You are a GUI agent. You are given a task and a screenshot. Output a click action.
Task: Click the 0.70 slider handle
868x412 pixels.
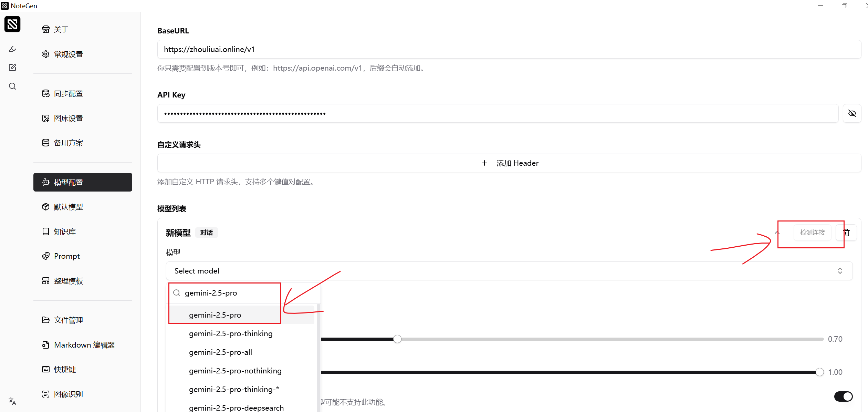click(397, 339)
